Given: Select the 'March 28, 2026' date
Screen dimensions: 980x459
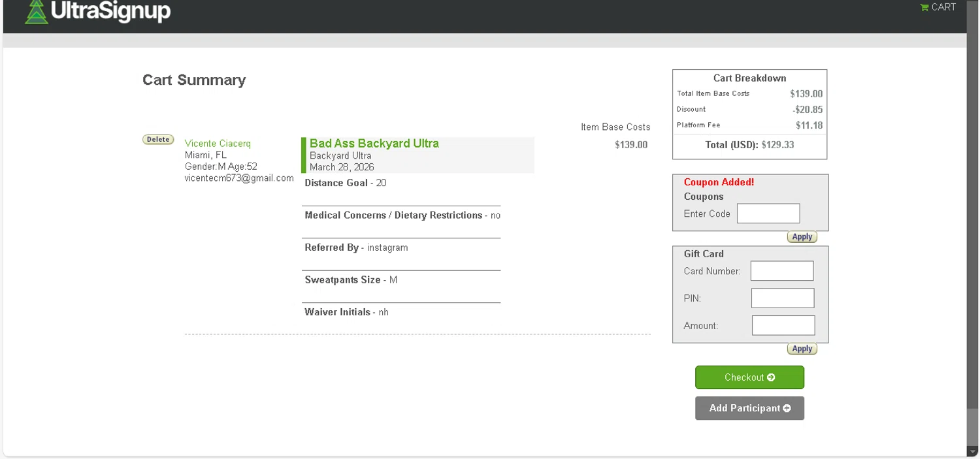Looking at the screenshot, I should (x=342, y=167).
